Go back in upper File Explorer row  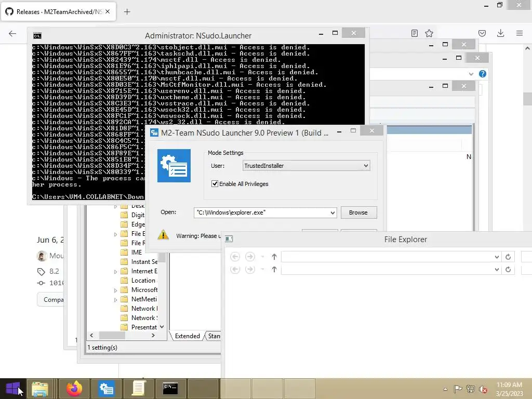point(235,257)
